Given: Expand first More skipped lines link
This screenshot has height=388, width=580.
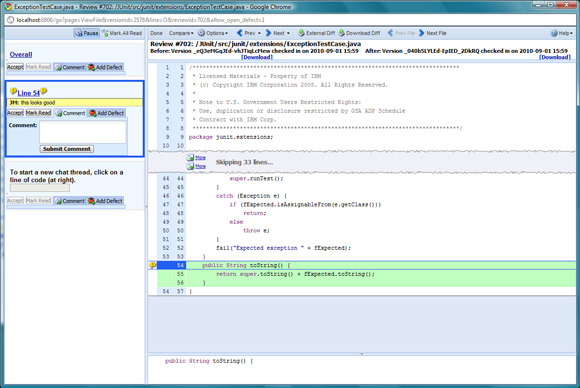Looking at the screenshot, I should [x=200, y=158].
